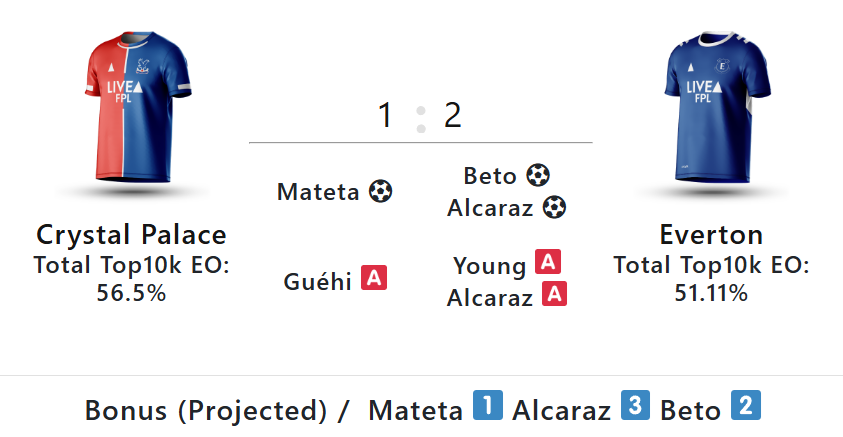Click the red assist badge beside Young
This screenshot has width=843, height=437.
[548, 262]
